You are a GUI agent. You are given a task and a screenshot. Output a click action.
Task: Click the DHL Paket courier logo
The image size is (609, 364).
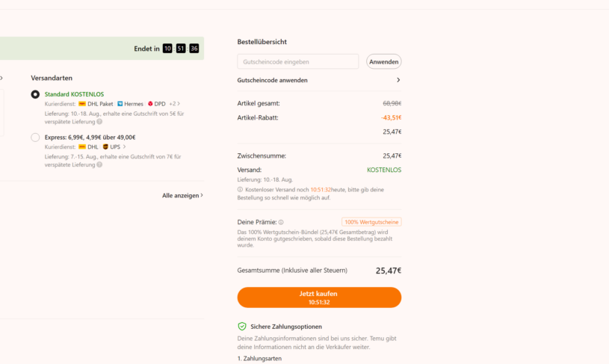coord(82,104)
